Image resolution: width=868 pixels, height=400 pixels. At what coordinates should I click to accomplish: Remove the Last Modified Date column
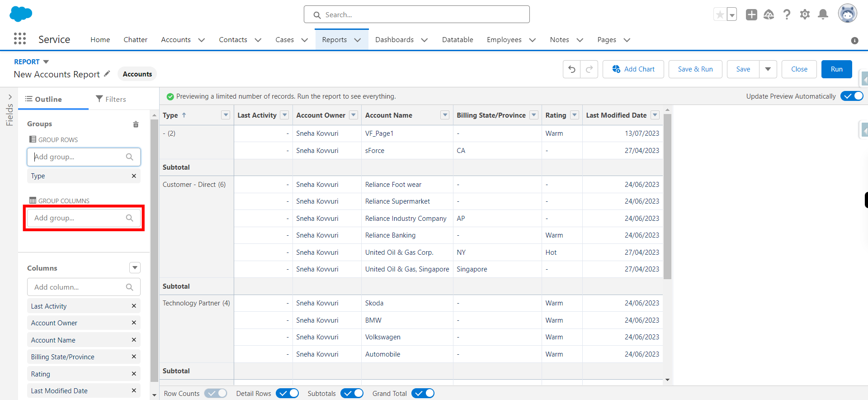[x=134, y=390]
